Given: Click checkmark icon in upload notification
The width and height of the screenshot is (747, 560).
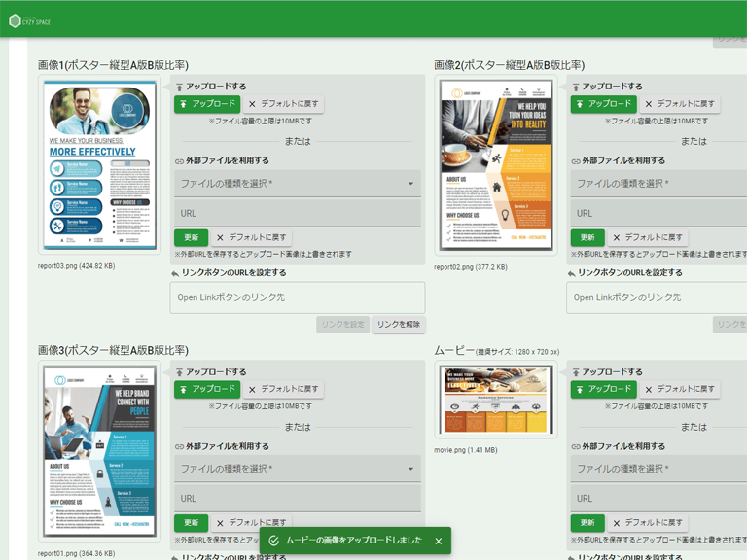Looking at the screenshot, I should pyautogui.click(x=274, y=541).
